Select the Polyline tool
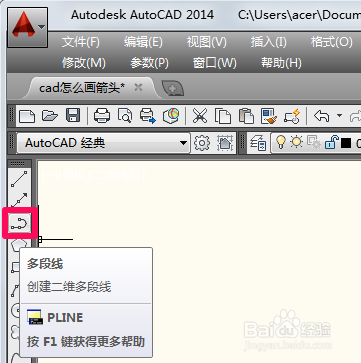The image size is (361, 363). click(19, 222)
